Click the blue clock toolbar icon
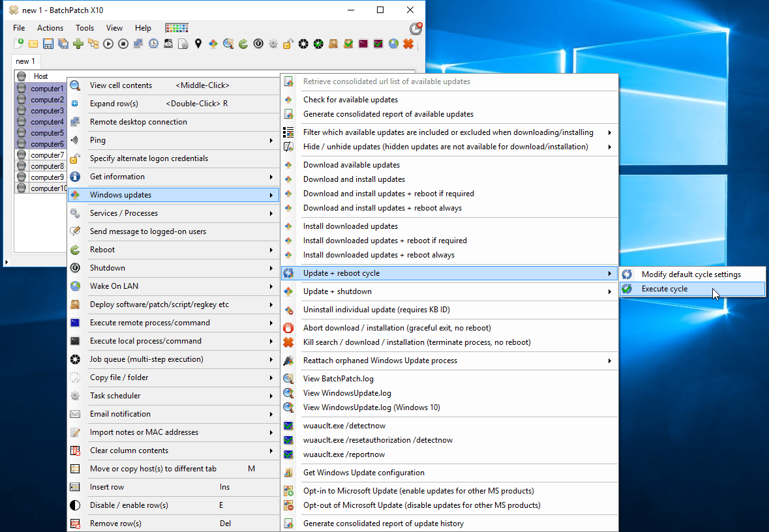 [153, 44]
